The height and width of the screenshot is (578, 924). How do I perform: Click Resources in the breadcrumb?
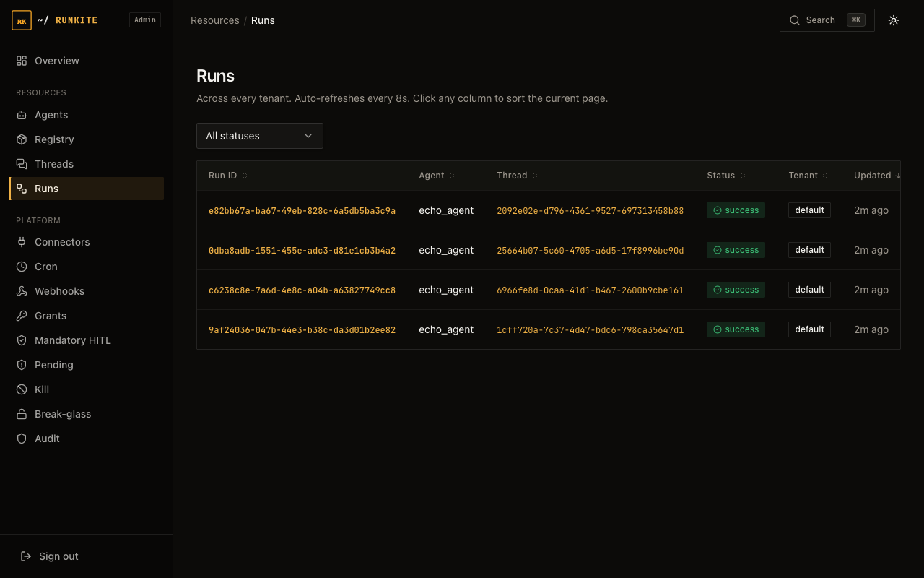(x=215, y=20)
